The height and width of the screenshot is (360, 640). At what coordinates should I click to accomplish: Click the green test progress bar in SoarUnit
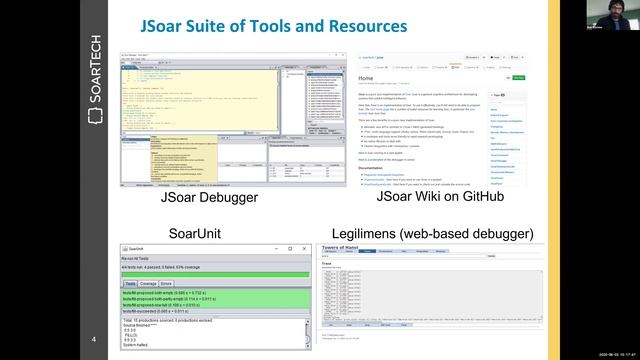pyautogui.click(x=216, y=275)
